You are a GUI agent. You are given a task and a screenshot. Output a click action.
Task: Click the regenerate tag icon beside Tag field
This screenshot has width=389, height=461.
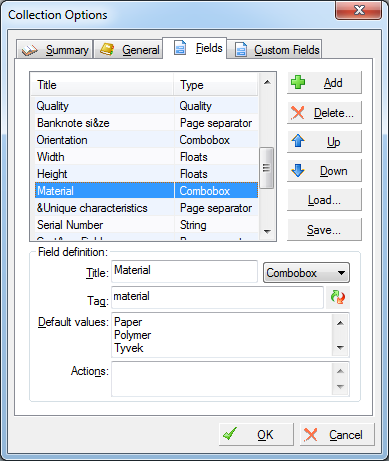point(338,297)
